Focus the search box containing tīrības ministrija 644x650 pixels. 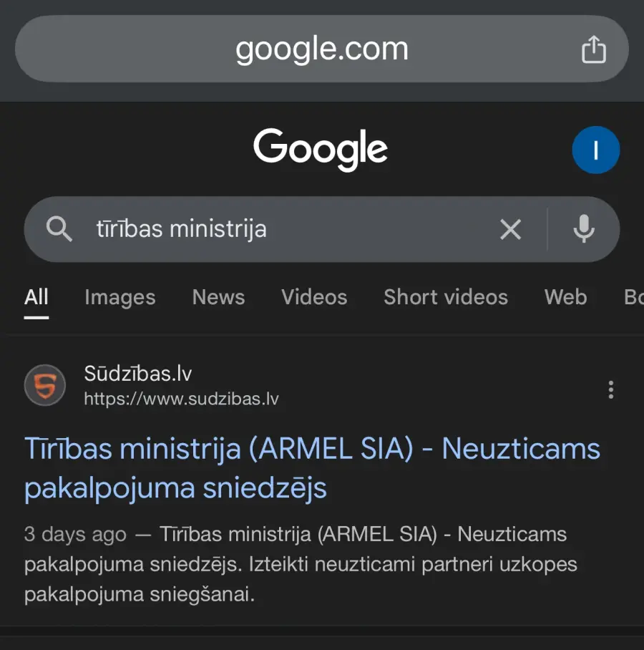point(286,229)
